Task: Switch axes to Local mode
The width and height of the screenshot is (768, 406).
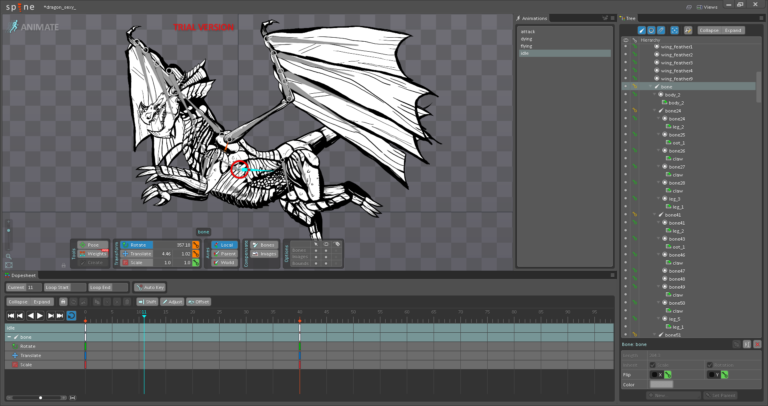Action: 226,244
